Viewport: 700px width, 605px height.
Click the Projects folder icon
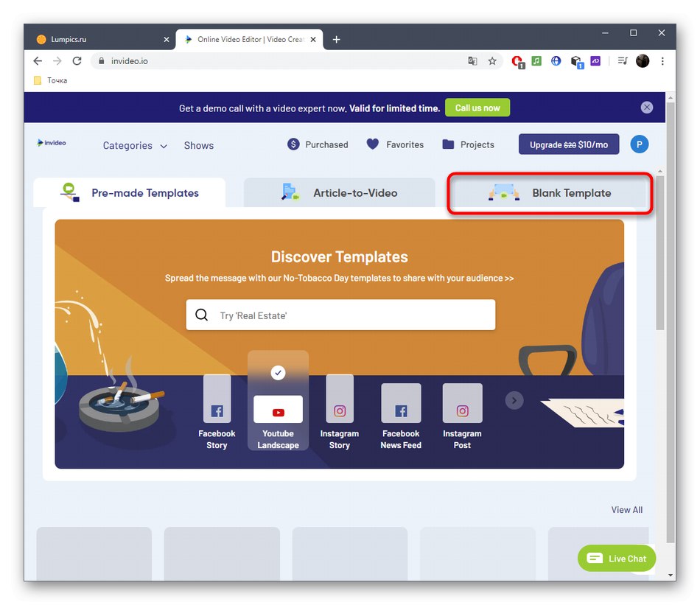point(448,144)
